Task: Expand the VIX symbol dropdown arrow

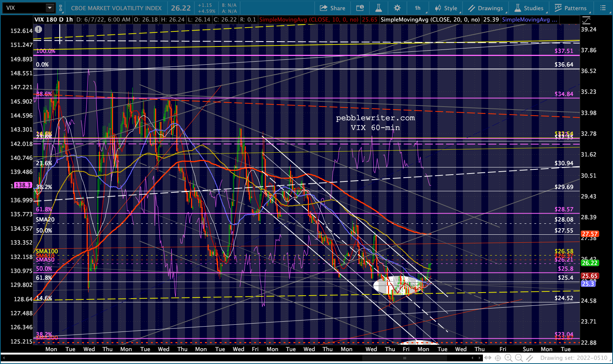Action: tap(50, 8)
